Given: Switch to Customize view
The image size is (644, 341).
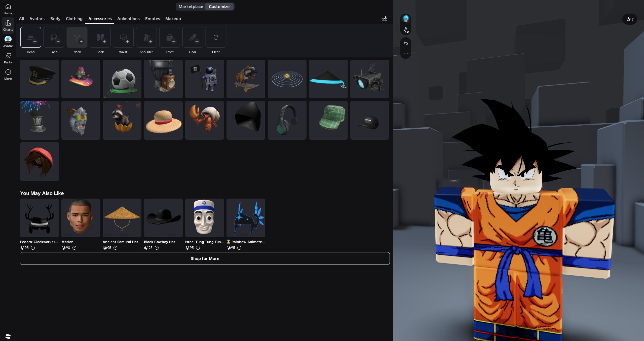Looking at the screenshot, I should [x=219, y=7].
